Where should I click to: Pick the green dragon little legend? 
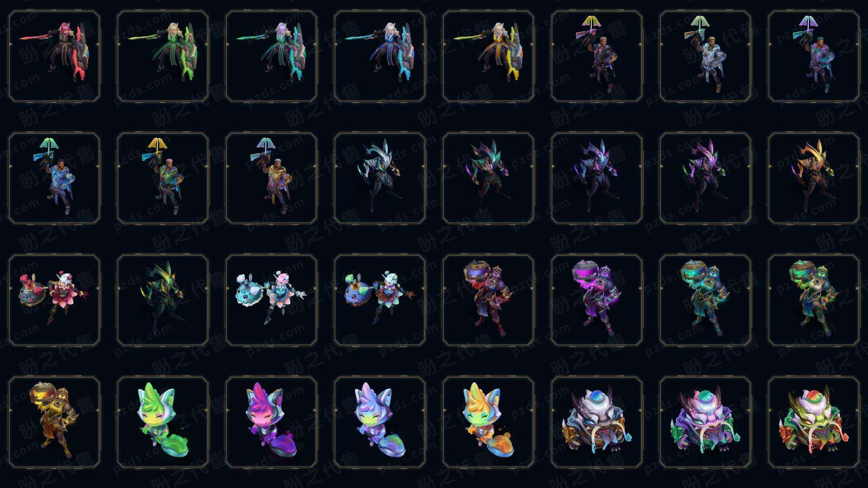coord(814,422)
